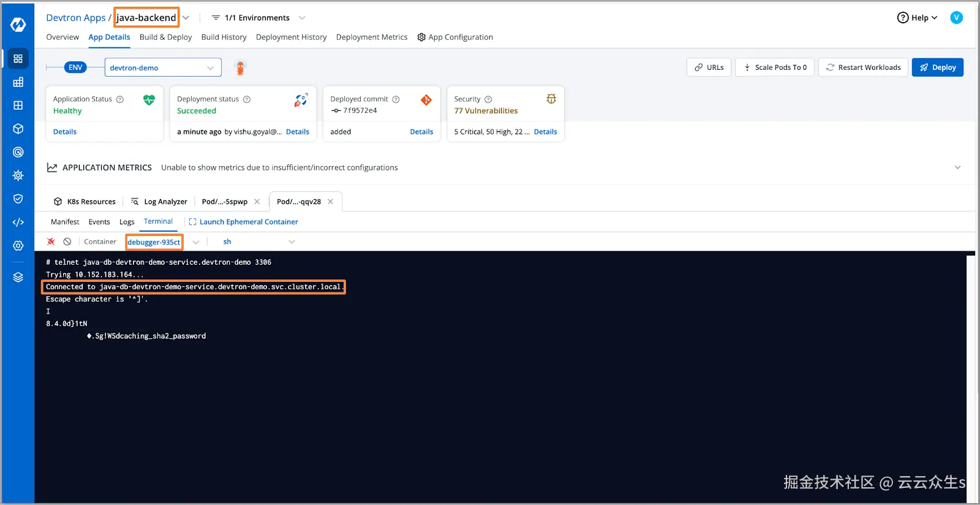The width and height of the screenshot is (980, 505).
Task: Open the Applications grid icon in sidebar
Action: [18, 59]
